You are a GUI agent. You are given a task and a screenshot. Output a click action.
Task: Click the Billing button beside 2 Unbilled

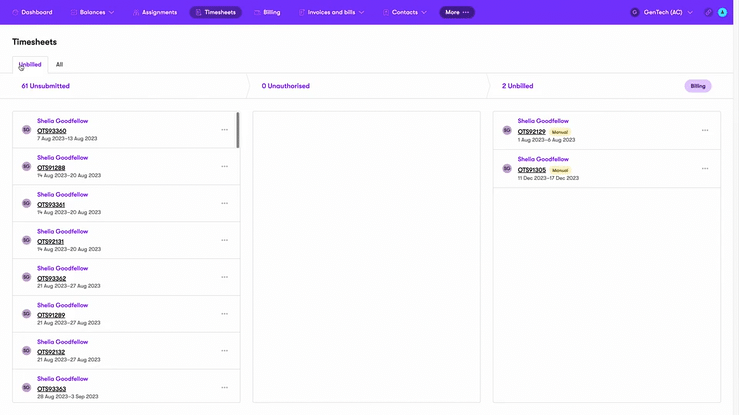(698, 86)
